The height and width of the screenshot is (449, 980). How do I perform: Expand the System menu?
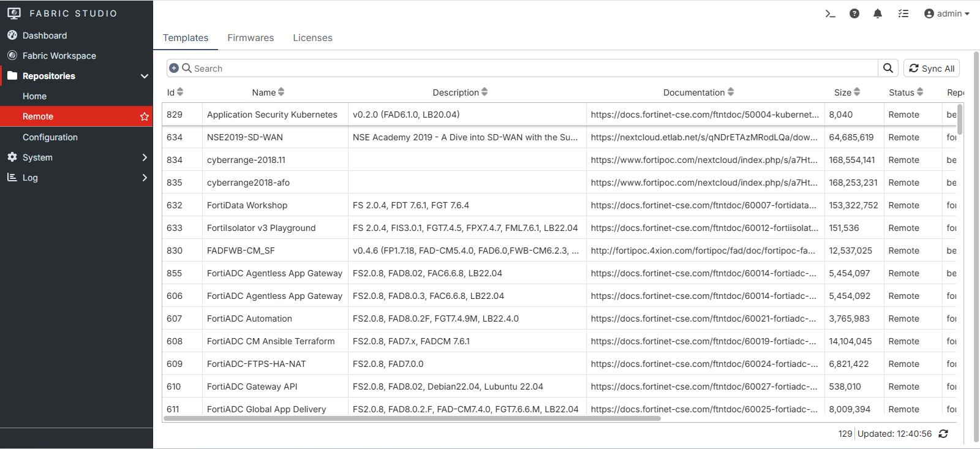click(77, 157)
